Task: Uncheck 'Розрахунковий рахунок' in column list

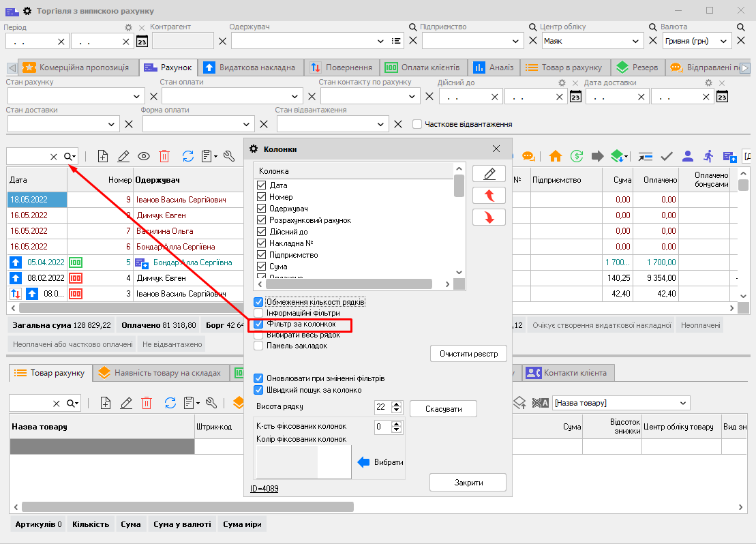Action: [261, 220]
